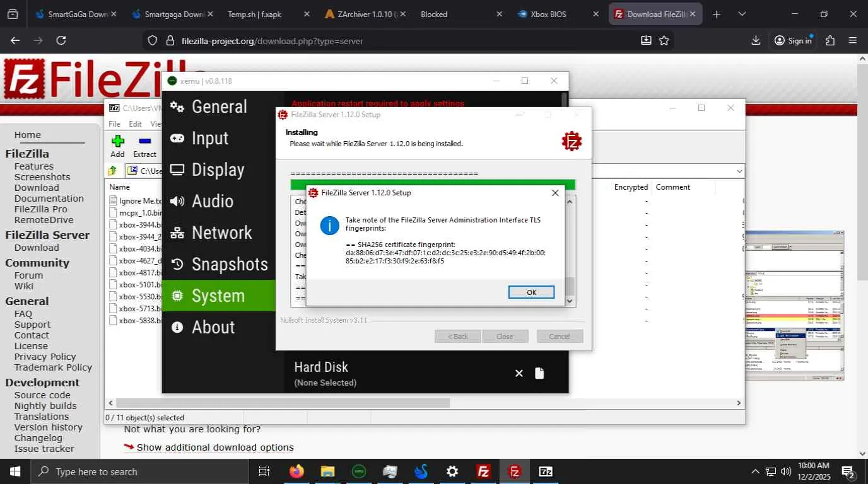The height and width of the screenshot is (484, 868).
Task: Show hidden system tray icons
Action: click(755, 471)
